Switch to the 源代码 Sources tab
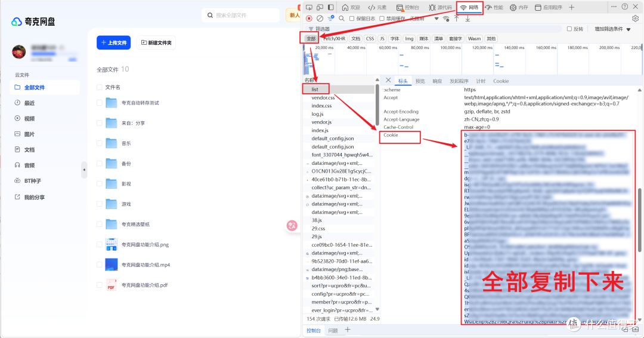644x338 pixels. [x=440, y=7]
